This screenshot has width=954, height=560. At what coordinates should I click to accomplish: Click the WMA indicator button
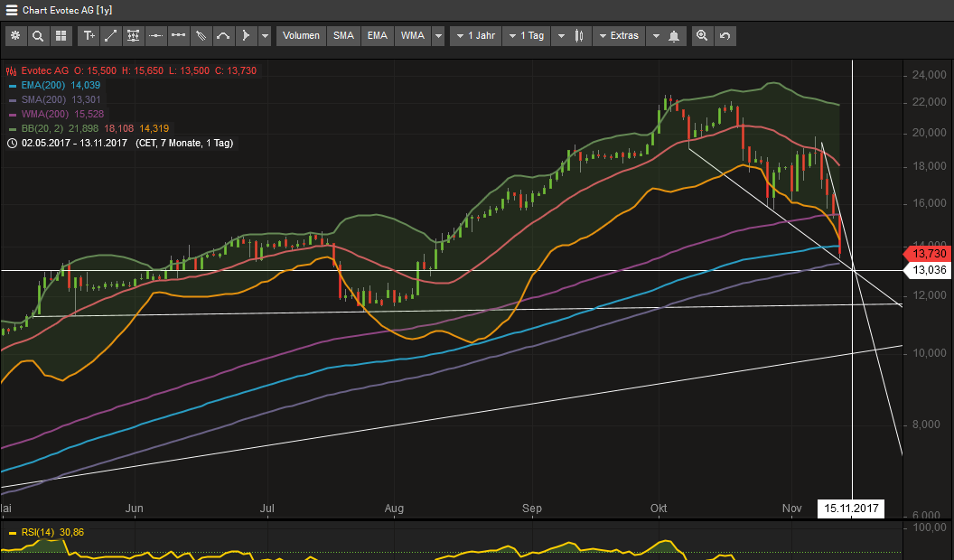point(413,36)
